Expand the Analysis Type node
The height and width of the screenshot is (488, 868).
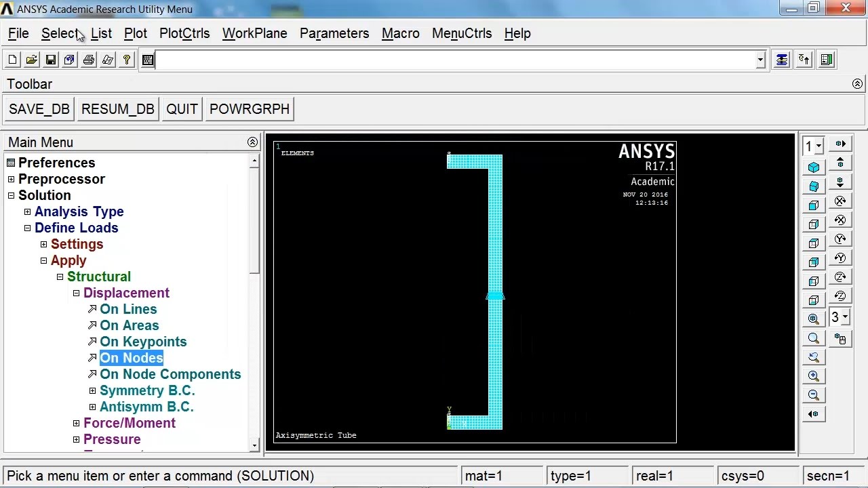coord(27,211)
